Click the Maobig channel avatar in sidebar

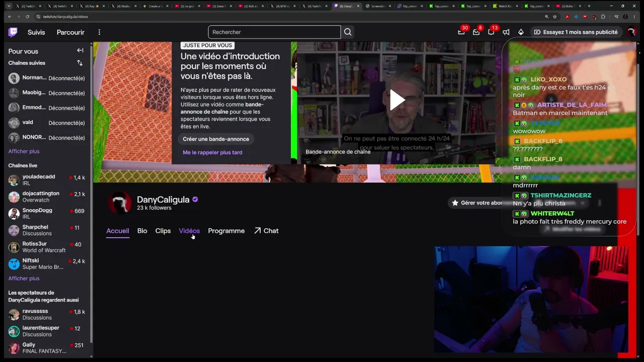pyautogui.click(x=14, y=93)
